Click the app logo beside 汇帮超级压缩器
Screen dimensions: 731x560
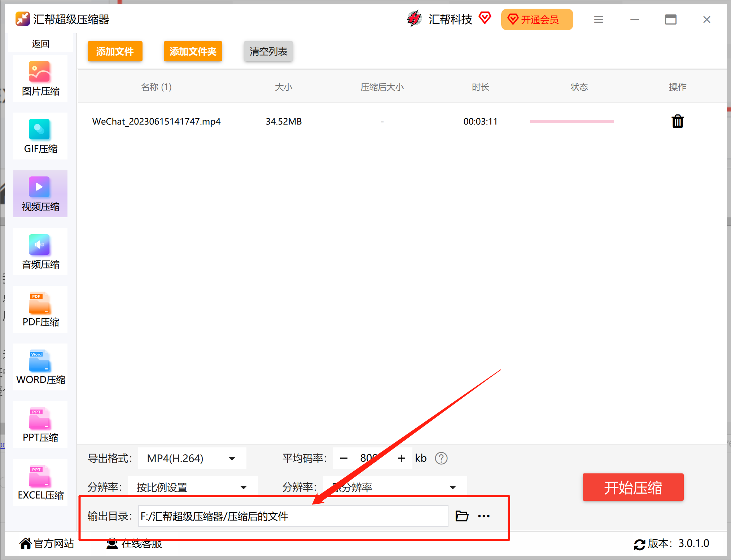22,19
